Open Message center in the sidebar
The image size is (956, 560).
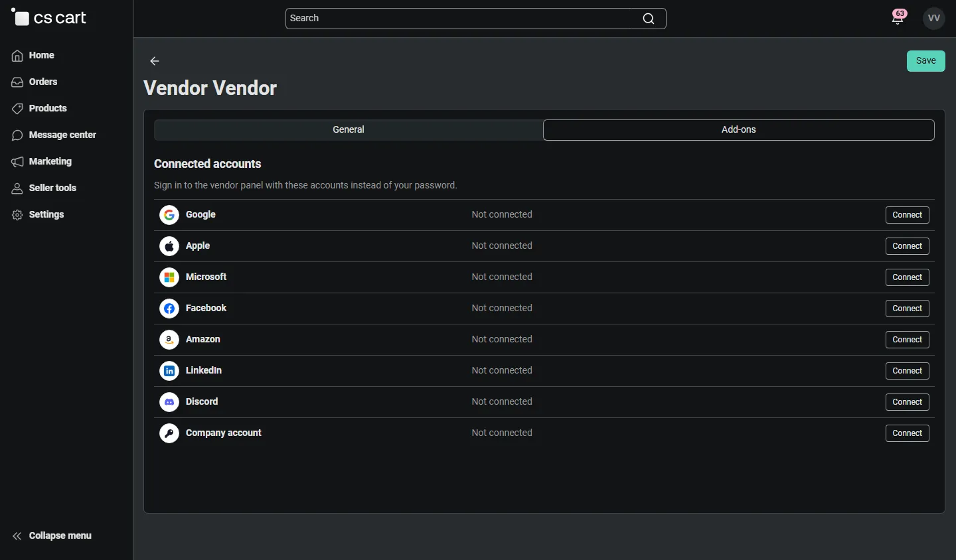[x=54, y=135]
